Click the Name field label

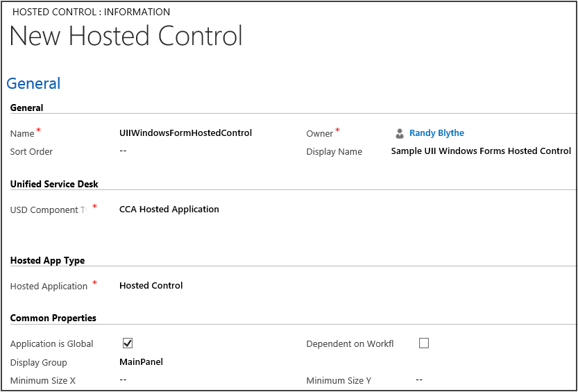22,134
